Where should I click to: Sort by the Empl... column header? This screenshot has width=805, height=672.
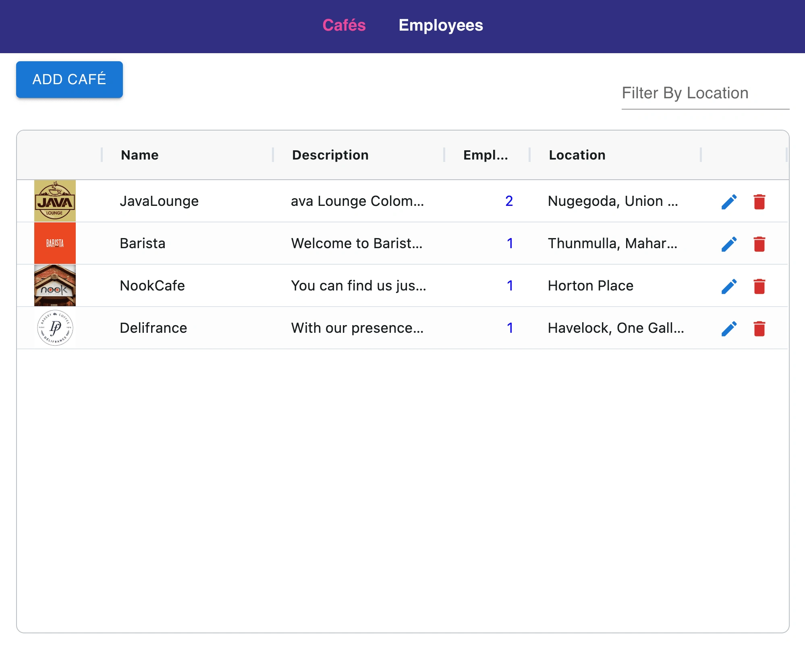(485, 155)
